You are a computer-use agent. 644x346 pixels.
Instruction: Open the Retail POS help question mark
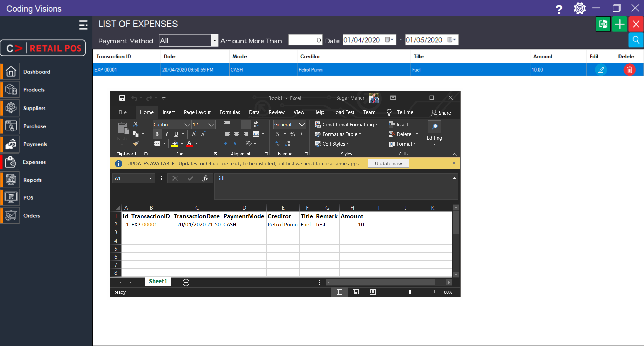[x=559, y=9]
